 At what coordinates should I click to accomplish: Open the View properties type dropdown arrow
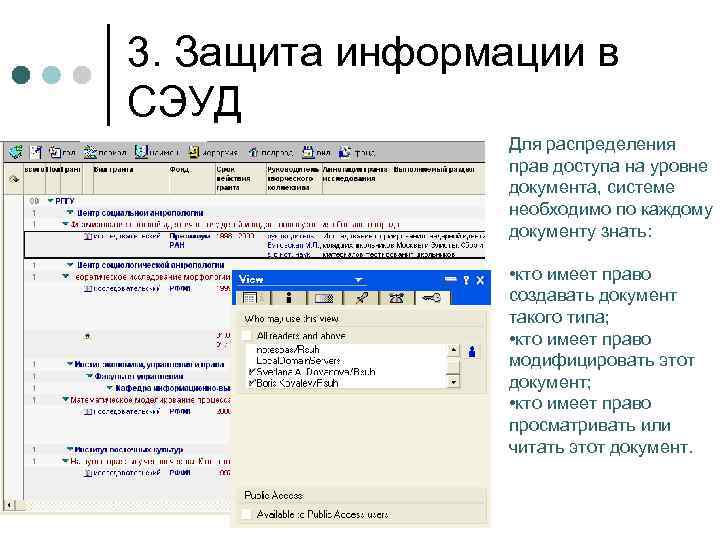tap(359, 280)
